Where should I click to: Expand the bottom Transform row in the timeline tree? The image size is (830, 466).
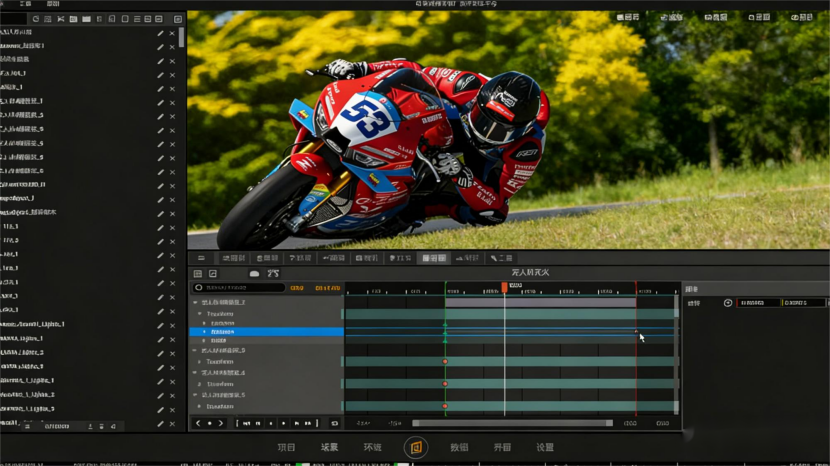(200, 407)
